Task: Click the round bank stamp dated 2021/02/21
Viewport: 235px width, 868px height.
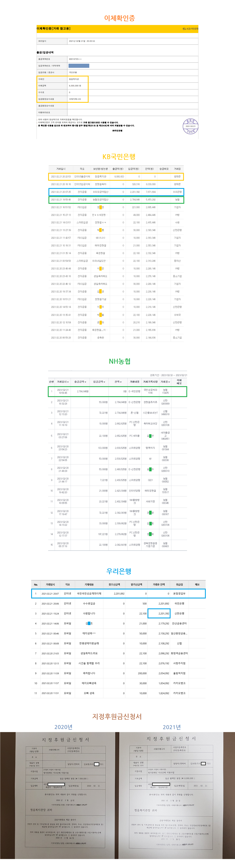Action: pyautogui.click(x=190, y=126)
